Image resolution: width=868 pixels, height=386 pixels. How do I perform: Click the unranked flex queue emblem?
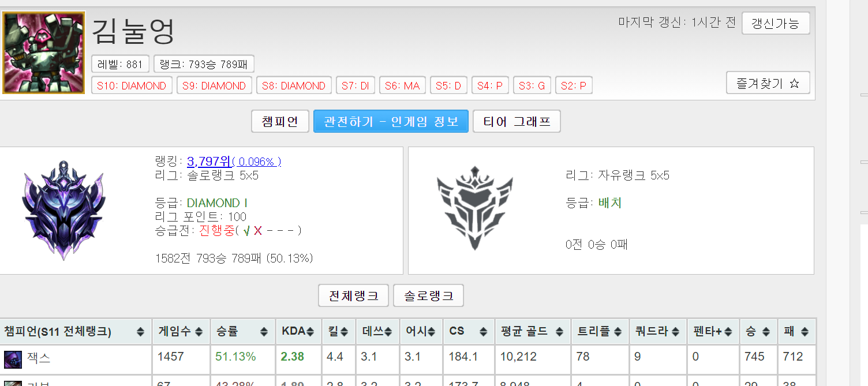pyautogui.click(x=474, y=208)
